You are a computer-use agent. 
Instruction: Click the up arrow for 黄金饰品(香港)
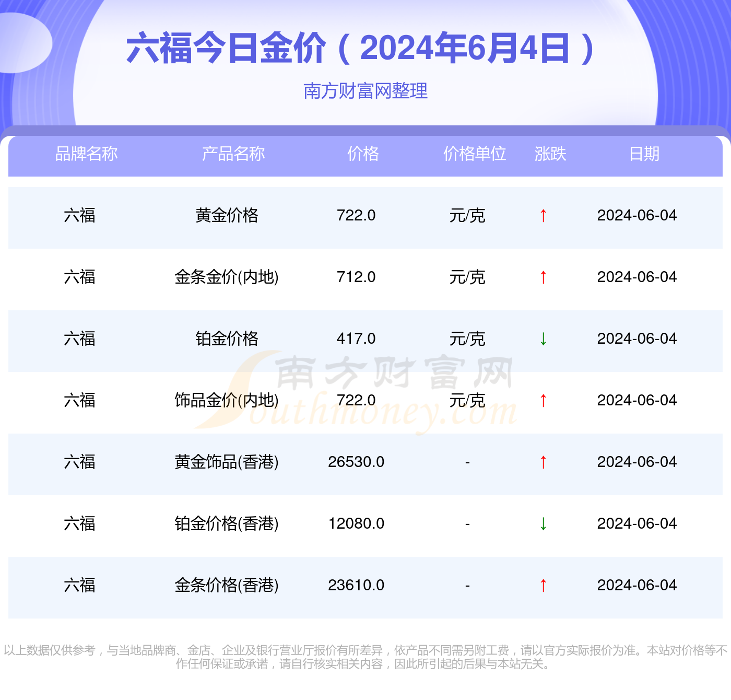click(543, 462)
